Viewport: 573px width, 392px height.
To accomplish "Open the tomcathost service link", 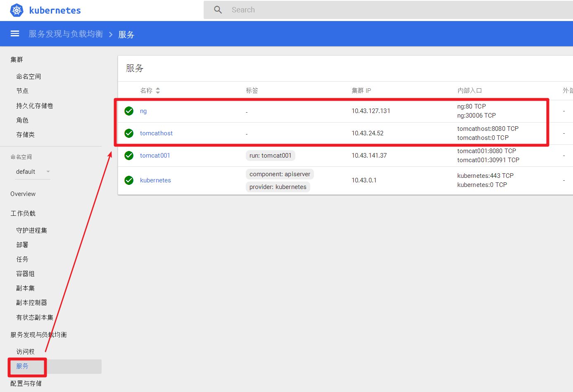I will click(x=156, y=133).
